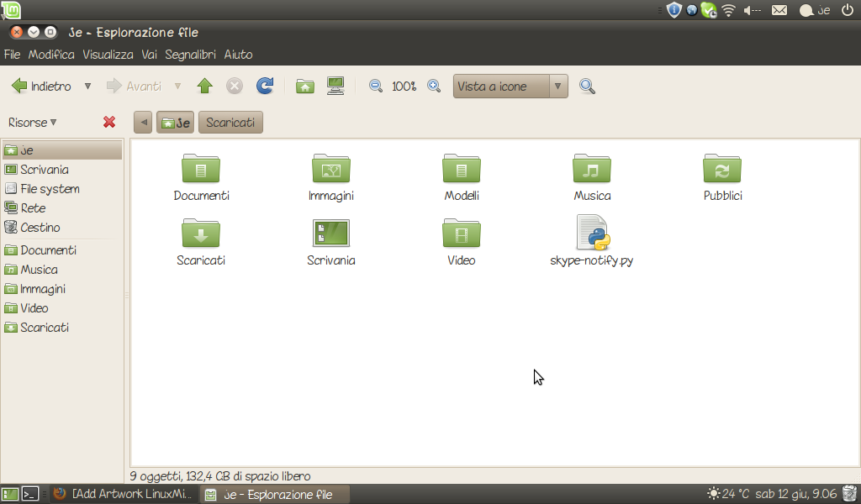Click the Scaricati path bar button
The image size is (861, 504).
tap(230, 123)
